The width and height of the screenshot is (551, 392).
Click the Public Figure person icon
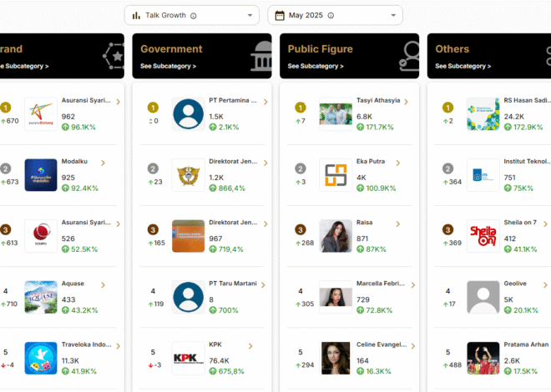tap(409, 56)
